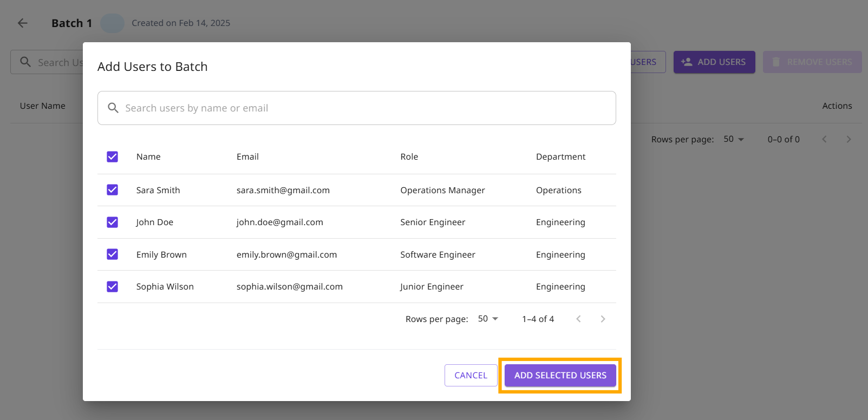The image size is (868, 420).
Task: Deselect Sophia Wilson's checkbox
Action: (113, 287)
